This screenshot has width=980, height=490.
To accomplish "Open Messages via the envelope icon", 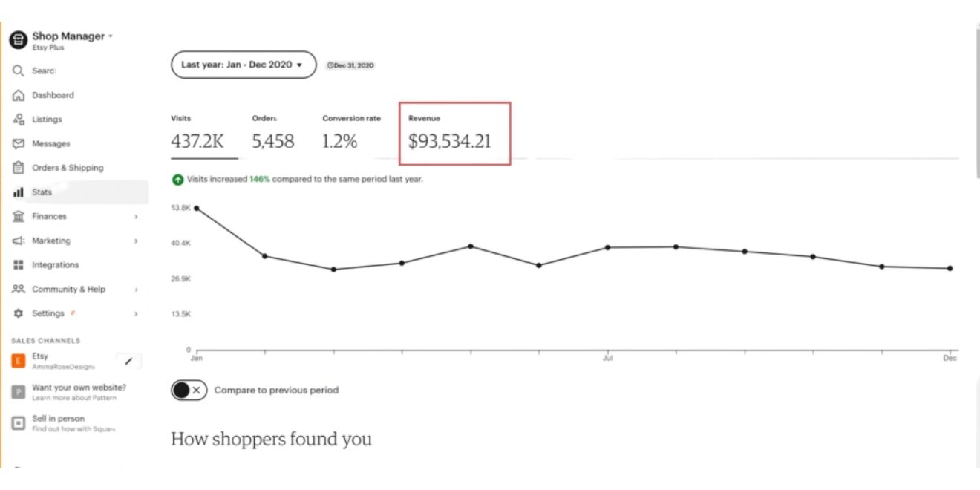I will click(19, 144).
